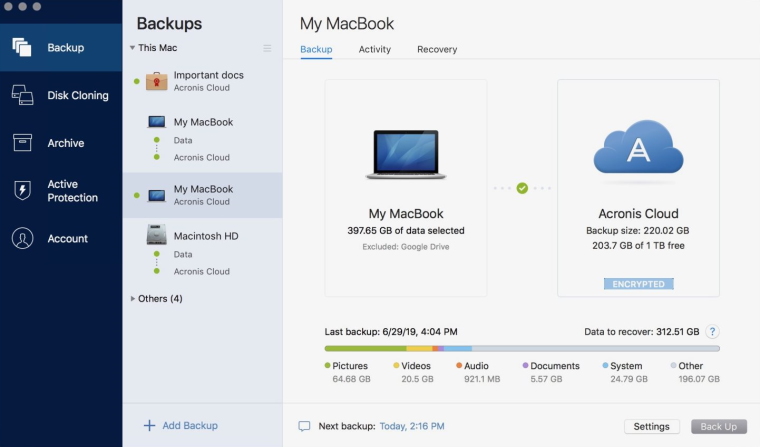The height and width of the screenshot is (447, 760).
Task: Select the Important docs briefcase icon
Action: click(157, 81)
